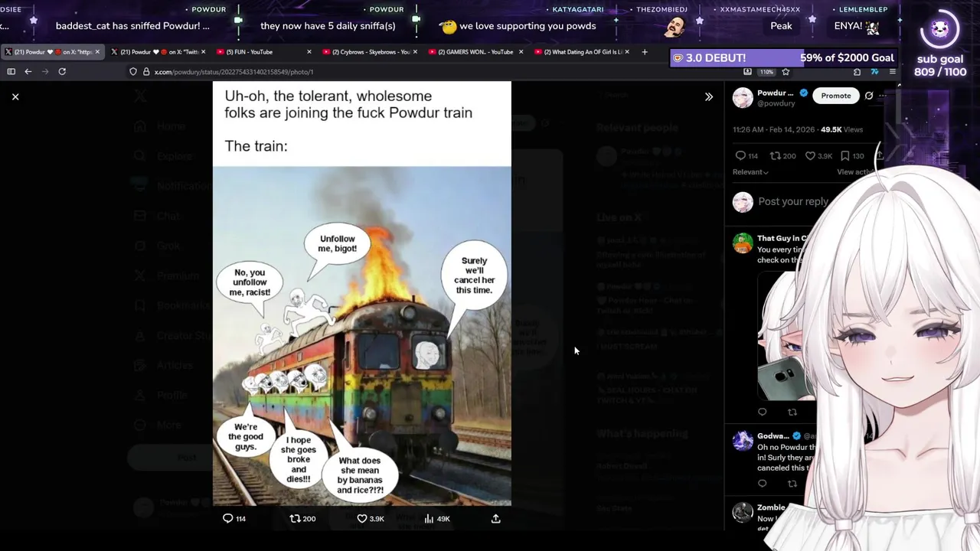Viewport: 980px width, 551px height.
Task: Click the repost icon under Godwa's reply
Action: (x=792, y=484)
